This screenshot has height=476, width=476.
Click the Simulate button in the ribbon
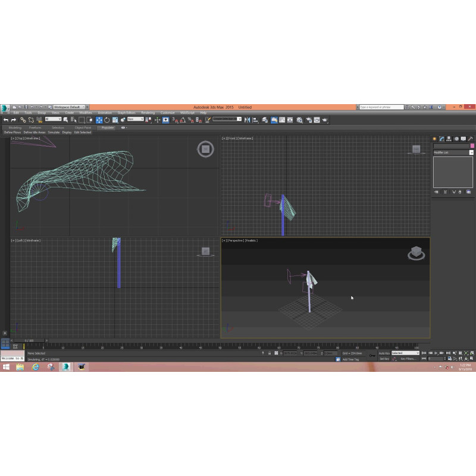[x=54, y=132]
